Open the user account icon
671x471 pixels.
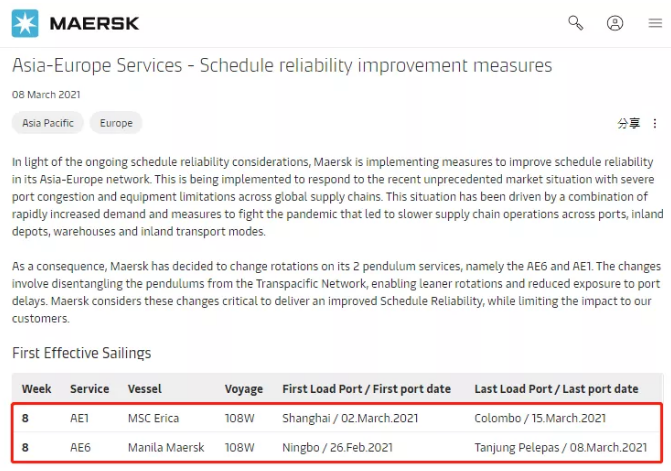(615, 22)
